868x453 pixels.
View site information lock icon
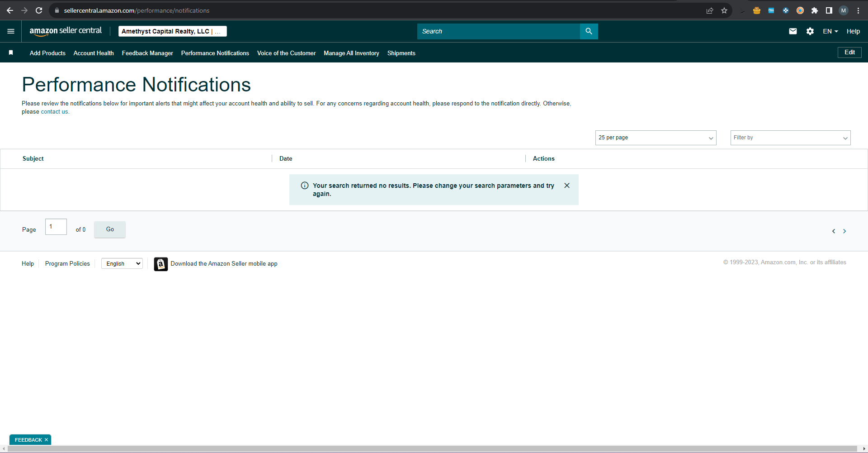click(57, 10)
